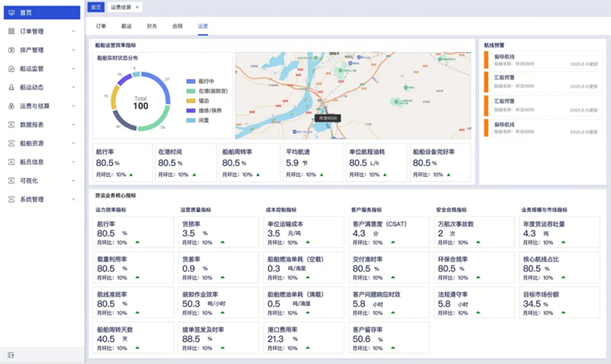This screenshot has height=364, width=611.
Task: Switch to the 航运 sub-tab
Action: pos(127,26)
